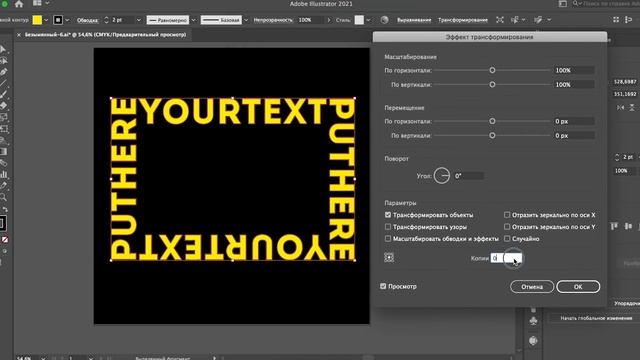This screenshot has width=640, height=360.
Task: Close the document tab with X
Action: coord(19,35)
